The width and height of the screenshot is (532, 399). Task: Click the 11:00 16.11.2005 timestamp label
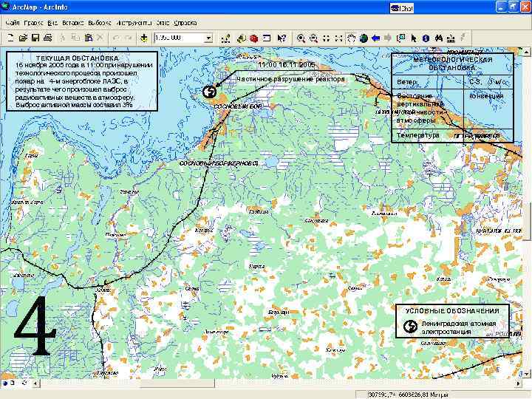(287, 64)
